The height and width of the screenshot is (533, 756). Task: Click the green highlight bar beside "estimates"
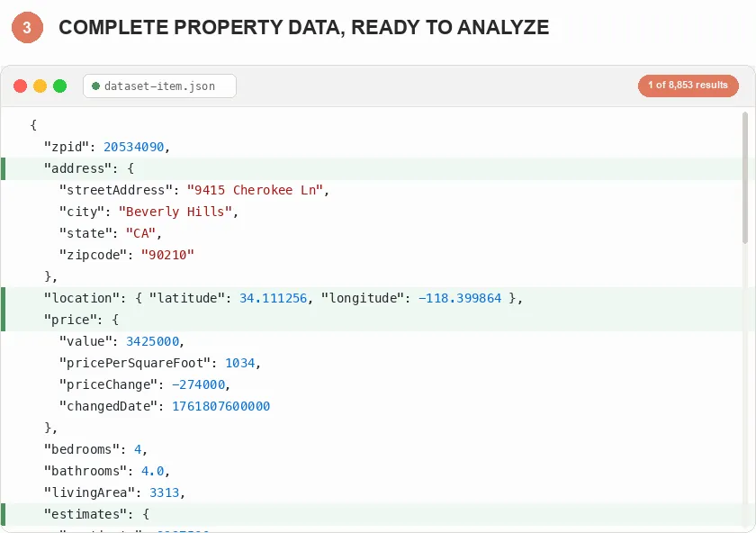(x=4, y=514)
